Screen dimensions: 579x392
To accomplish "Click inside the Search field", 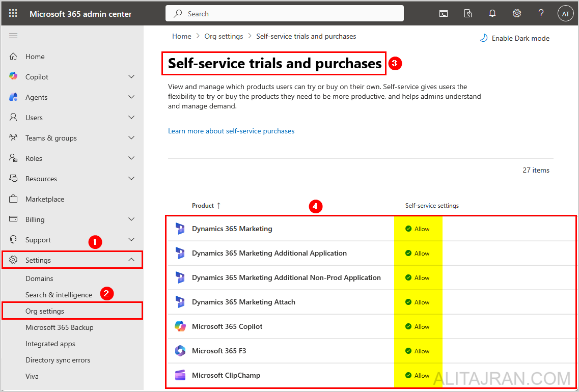I will [x=284, y=13].
